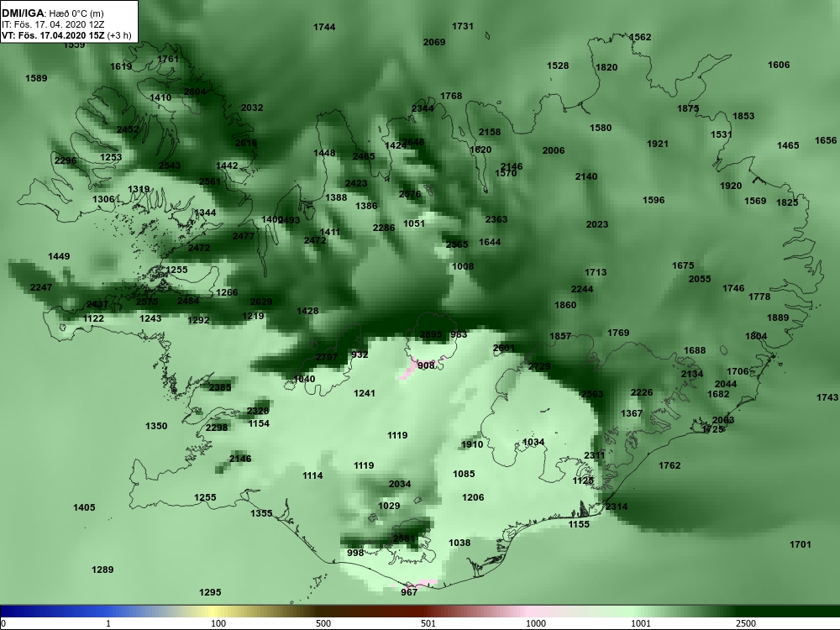Click the map value 1762

coord(669,465)
